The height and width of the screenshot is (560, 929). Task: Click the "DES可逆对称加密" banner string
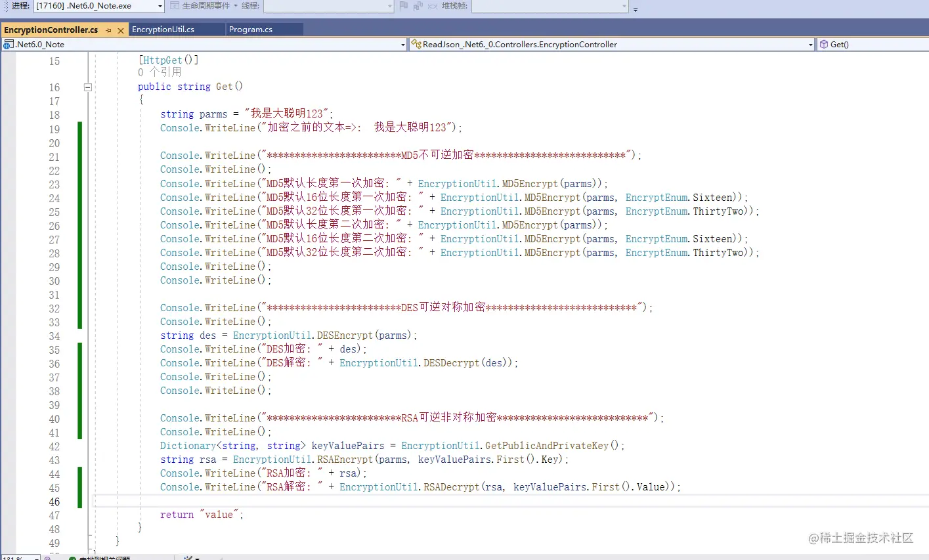[x=443, y=307]
